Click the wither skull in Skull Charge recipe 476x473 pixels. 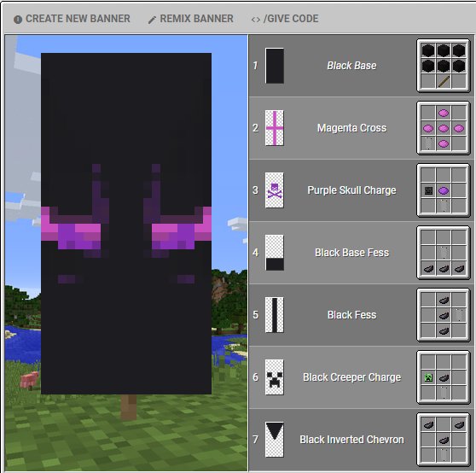428,190
